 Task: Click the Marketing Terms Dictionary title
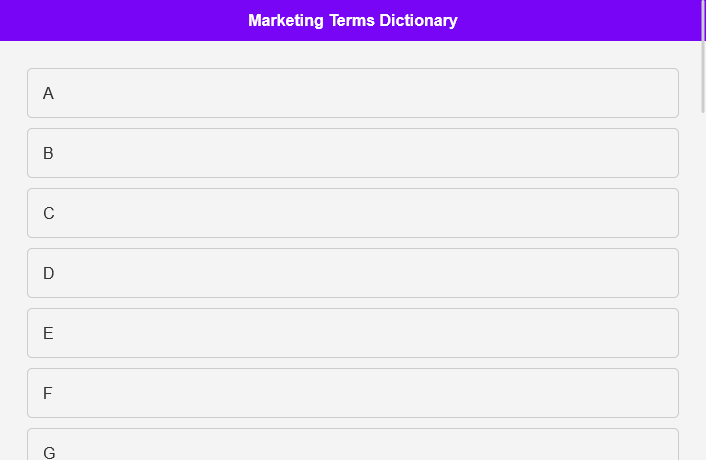[x=352, y=20]
